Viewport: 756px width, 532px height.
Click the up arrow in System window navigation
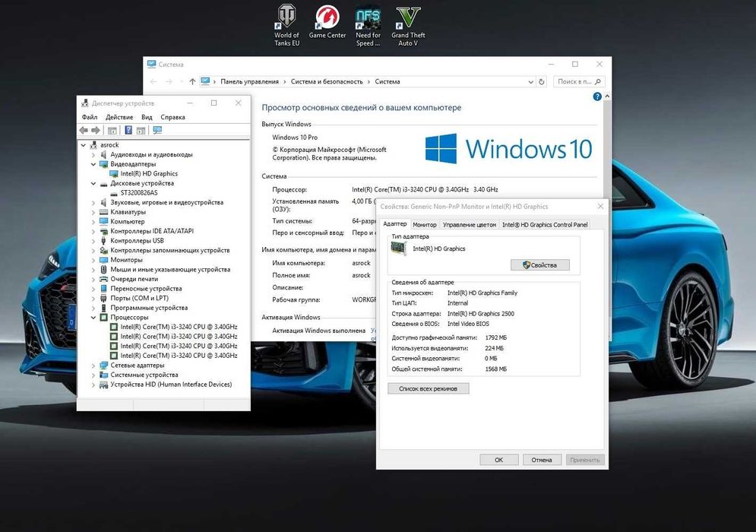click(192, 81)
